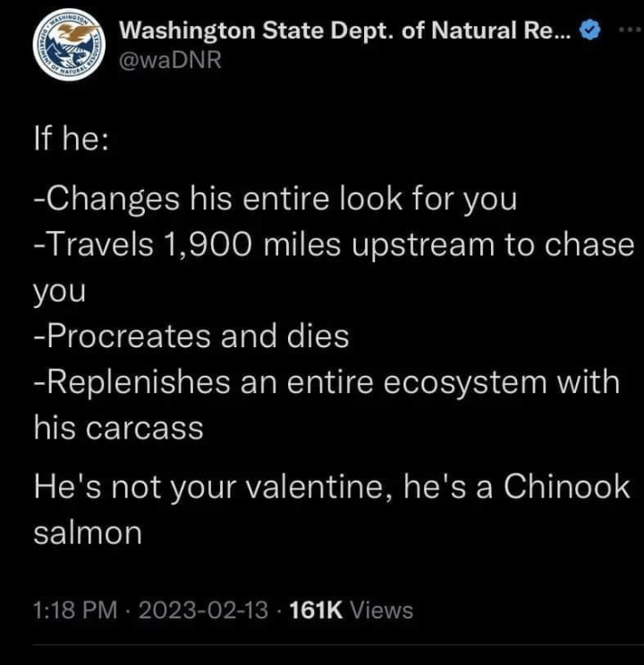Click the blue verified badge
644x665 pixels.
(589, 30)
